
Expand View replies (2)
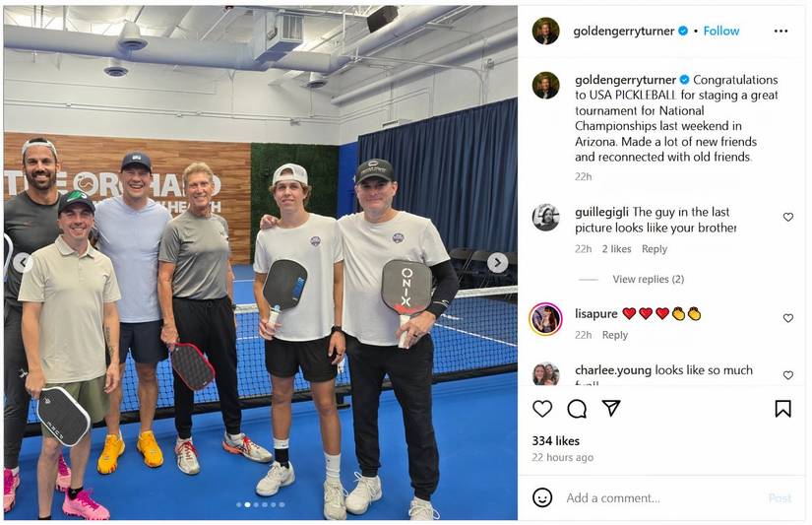tap(648, 280)
